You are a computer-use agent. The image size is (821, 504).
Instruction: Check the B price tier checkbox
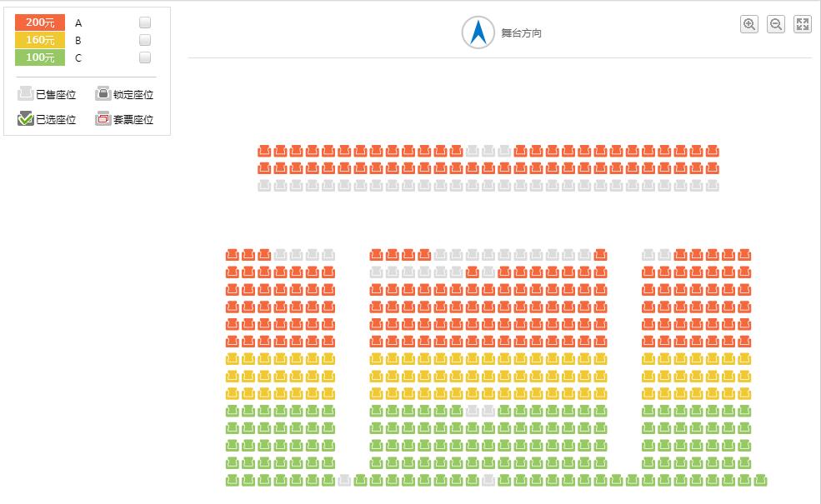pyautogui.click(x=145, y=40)
